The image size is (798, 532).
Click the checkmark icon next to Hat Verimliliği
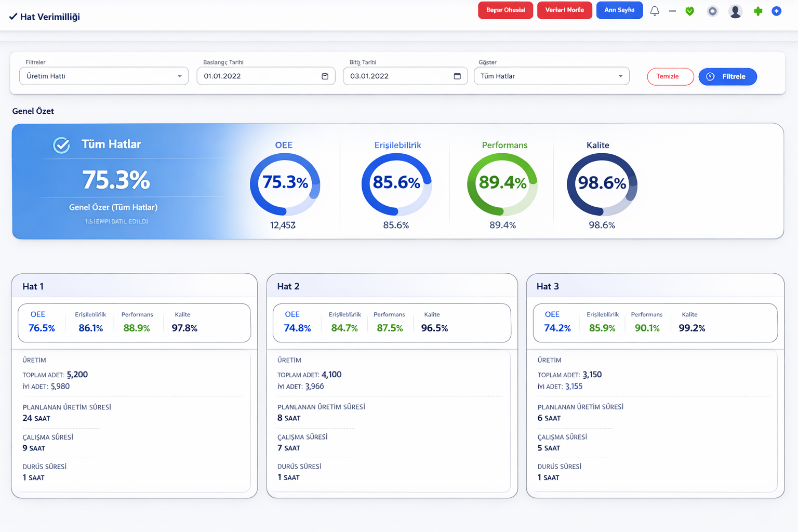[13, 16]
